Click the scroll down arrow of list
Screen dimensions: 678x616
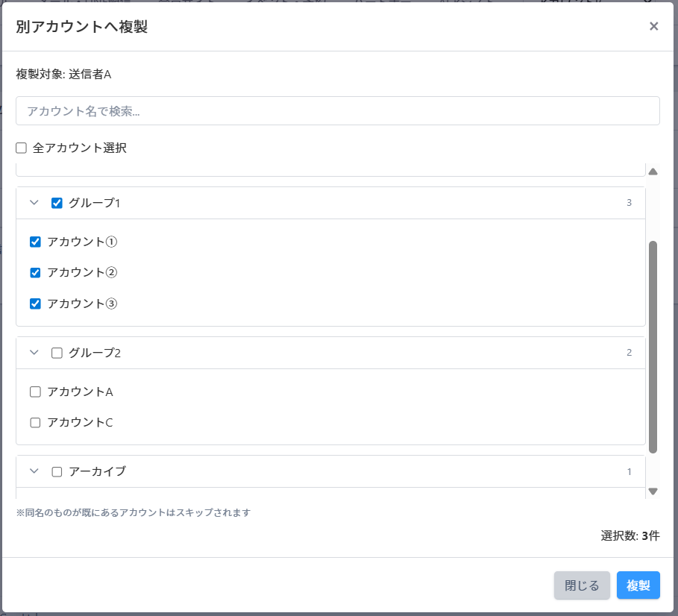653,491
